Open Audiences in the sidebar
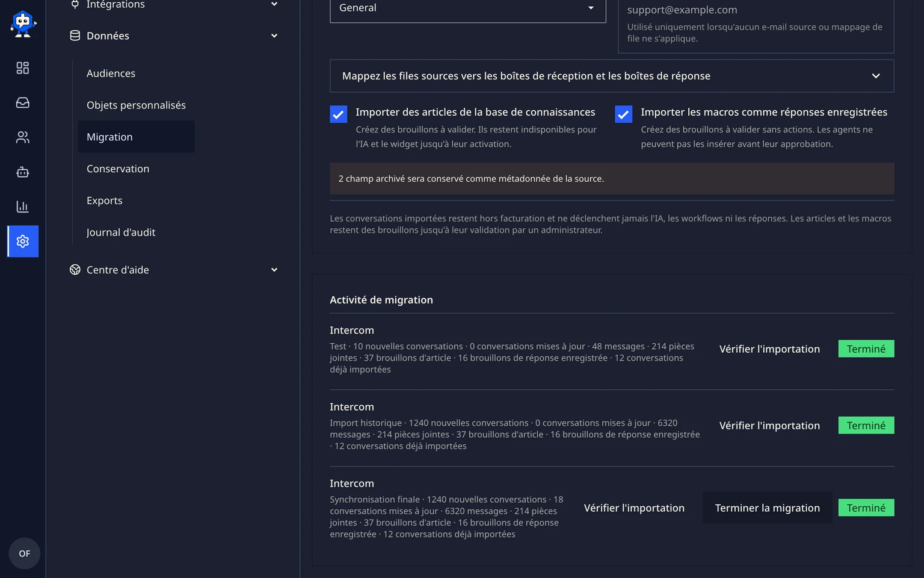This screenshot has height=578, width=924. coord(111,73)
